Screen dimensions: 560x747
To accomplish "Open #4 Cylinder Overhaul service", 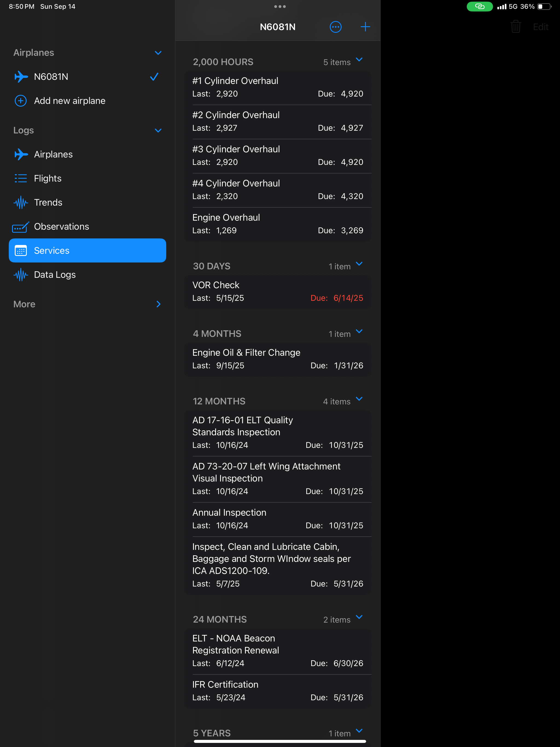I will pyautogui.click(x=278, y=190).
